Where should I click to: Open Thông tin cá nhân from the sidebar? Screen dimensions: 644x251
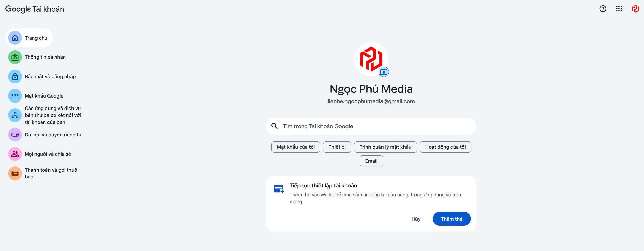(x=45, y=57)
